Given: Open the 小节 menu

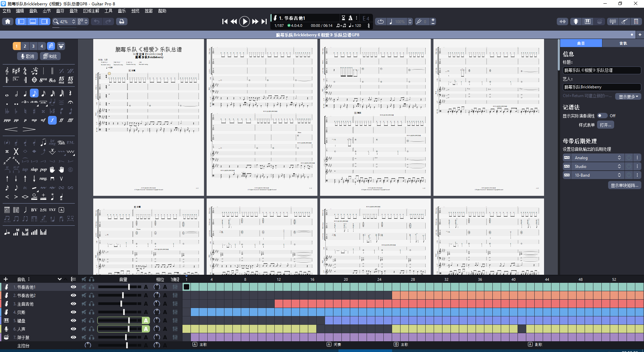Looking at the screenshot, I should pyautogui.click(x=47, y=11).
